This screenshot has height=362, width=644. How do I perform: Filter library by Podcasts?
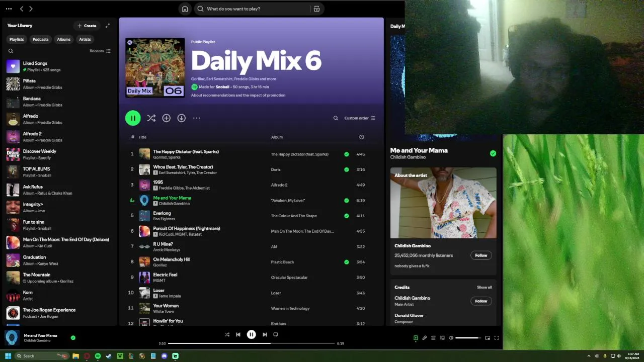click(41, 39)
